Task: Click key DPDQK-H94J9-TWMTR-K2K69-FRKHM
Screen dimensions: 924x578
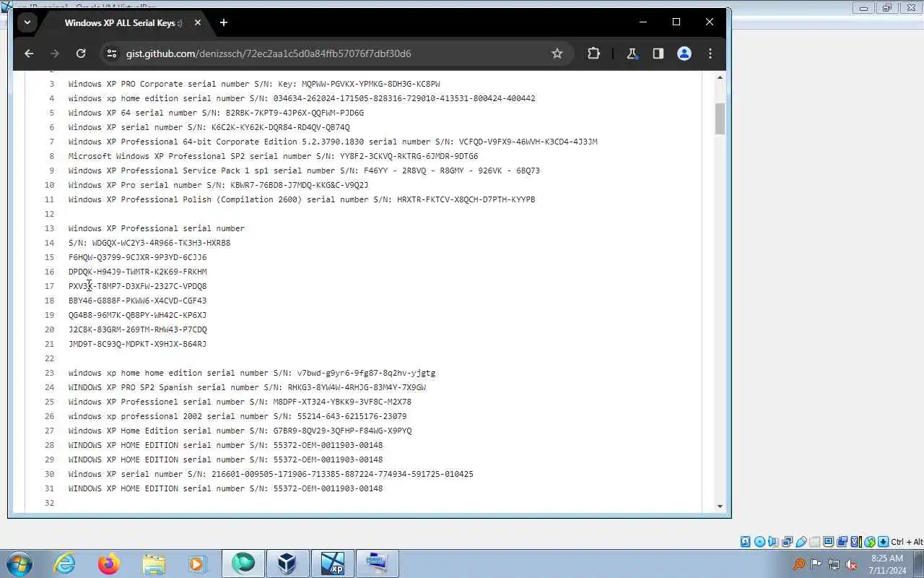Action: (x=137, y=272)
